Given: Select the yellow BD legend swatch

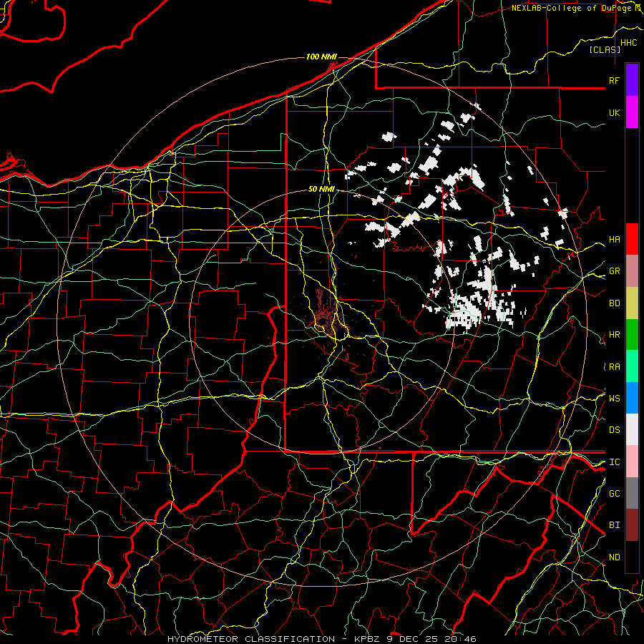Looking at the screenshot, I should click(x=632, y=303).
